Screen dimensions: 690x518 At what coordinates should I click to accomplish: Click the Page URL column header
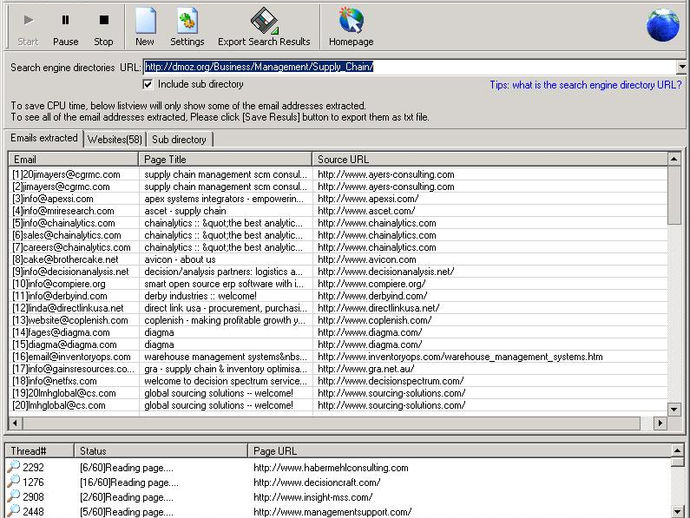click(x=459, y=451)
